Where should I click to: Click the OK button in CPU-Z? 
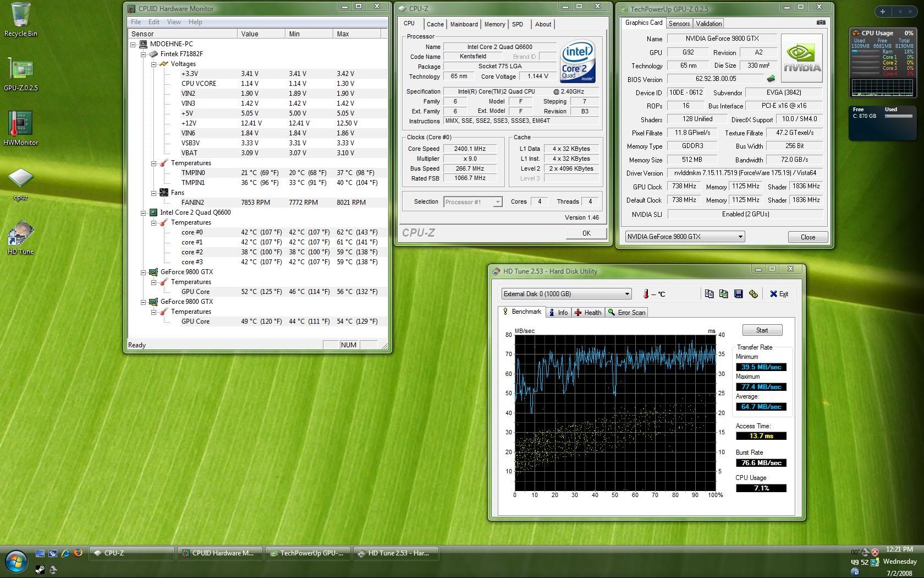[x=586, y=233]
